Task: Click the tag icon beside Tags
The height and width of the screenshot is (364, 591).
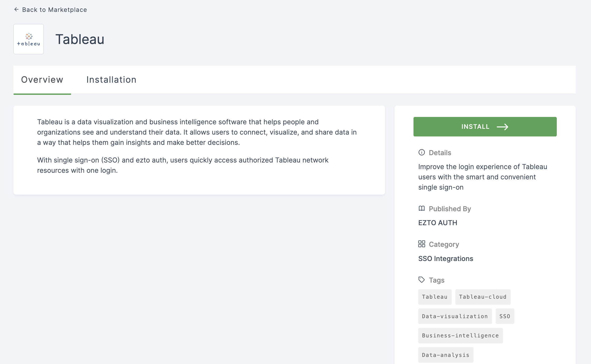Action: point(422,280)
